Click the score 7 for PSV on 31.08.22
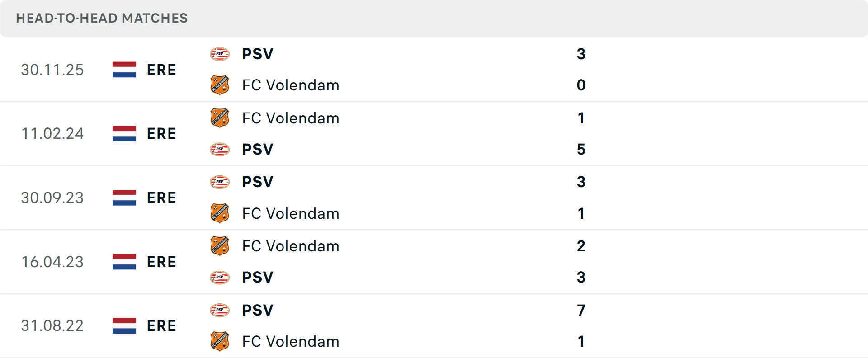The height and width of the screenshot is (358, 868). pyautogui.click(x=581, y=310)
